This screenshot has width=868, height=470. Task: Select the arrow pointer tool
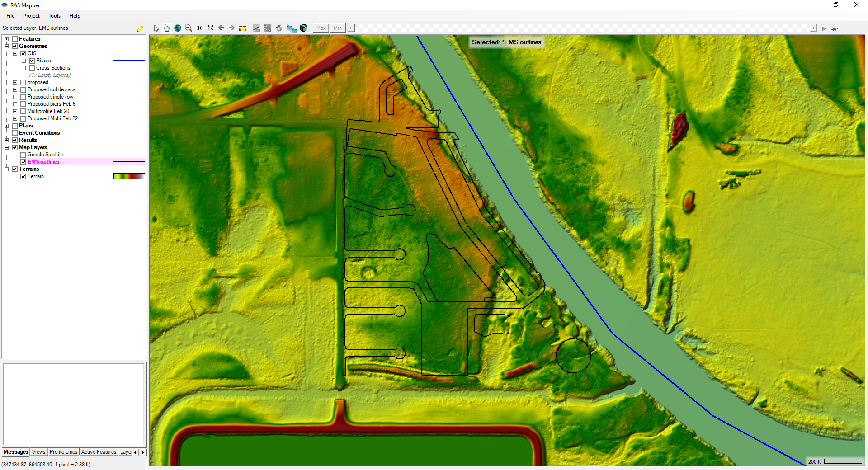156,28
